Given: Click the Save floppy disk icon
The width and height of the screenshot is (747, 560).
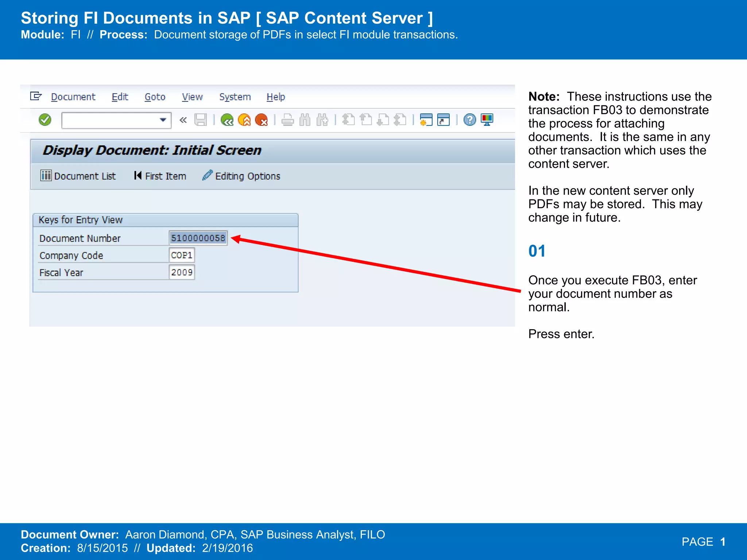Looking at the screenshot, I should point(200,120).
